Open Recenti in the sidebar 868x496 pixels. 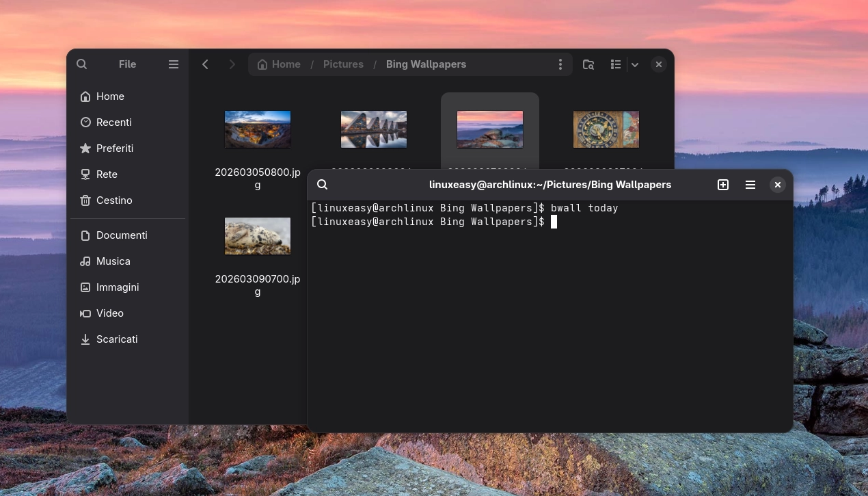click(x=113, y=122)
